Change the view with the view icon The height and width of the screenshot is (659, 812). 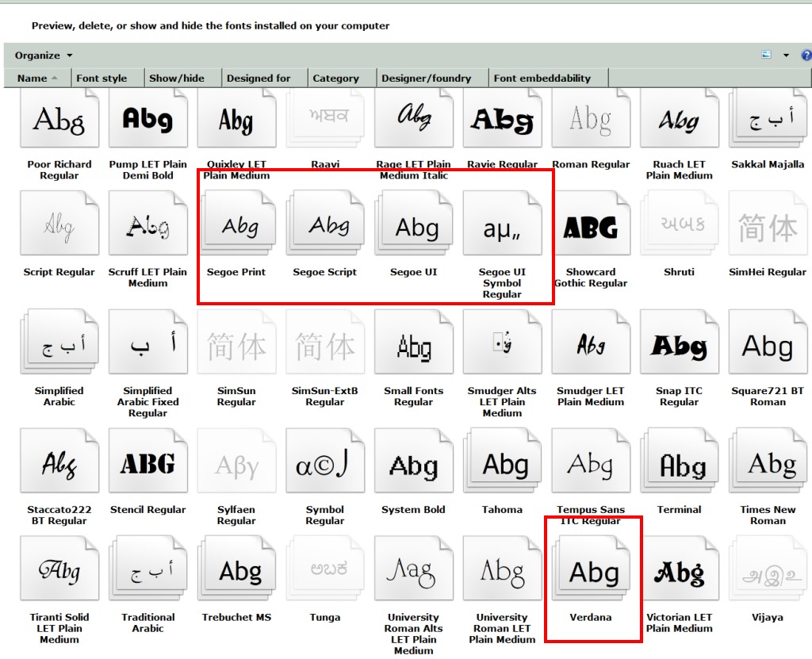[x=767, y=55]
